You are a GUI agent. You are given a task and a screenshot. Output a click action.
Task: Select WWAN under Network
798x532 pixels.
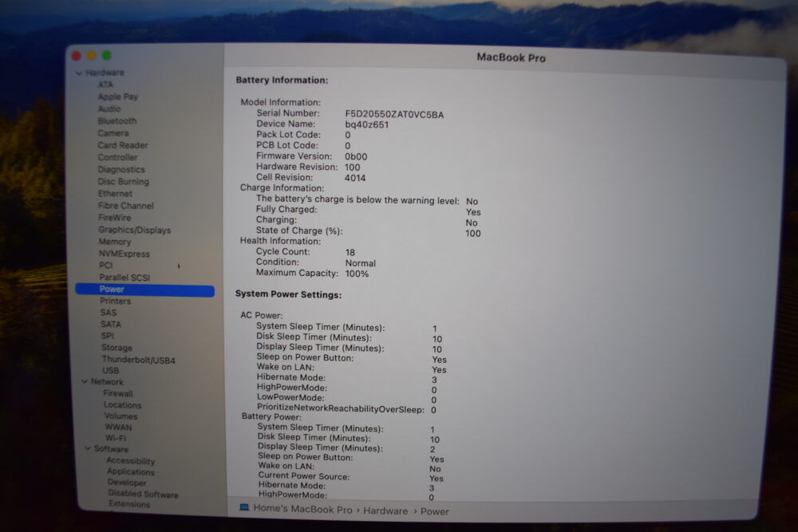point(118,428)
